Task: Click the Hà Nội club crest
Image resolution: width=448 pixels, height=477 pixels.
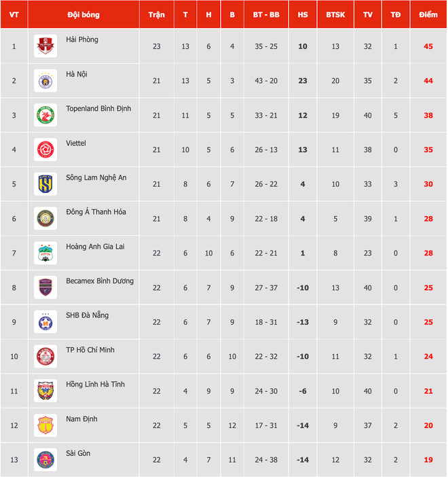Action: click(x=46, y=81)
